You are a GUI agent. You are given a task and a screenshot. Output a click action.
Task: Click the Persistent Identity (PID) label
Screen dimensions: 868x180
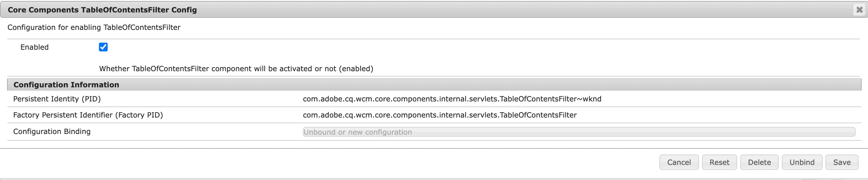(x=57, y=99)
